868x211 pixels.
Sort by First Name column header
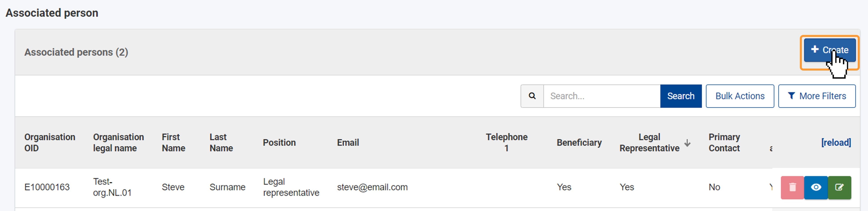pos(173,143)
